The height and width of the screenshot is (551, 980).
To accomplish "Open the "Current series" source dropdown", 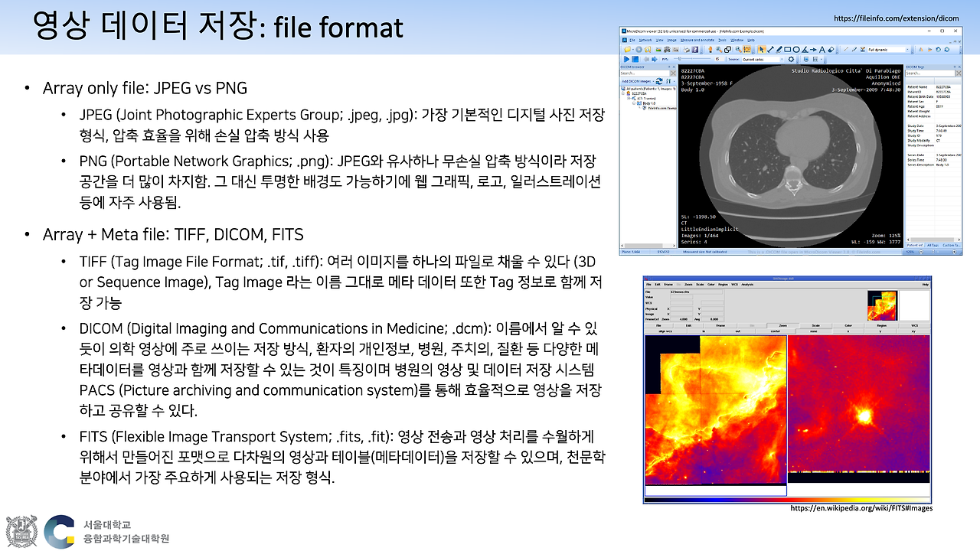I will point(762,59).
